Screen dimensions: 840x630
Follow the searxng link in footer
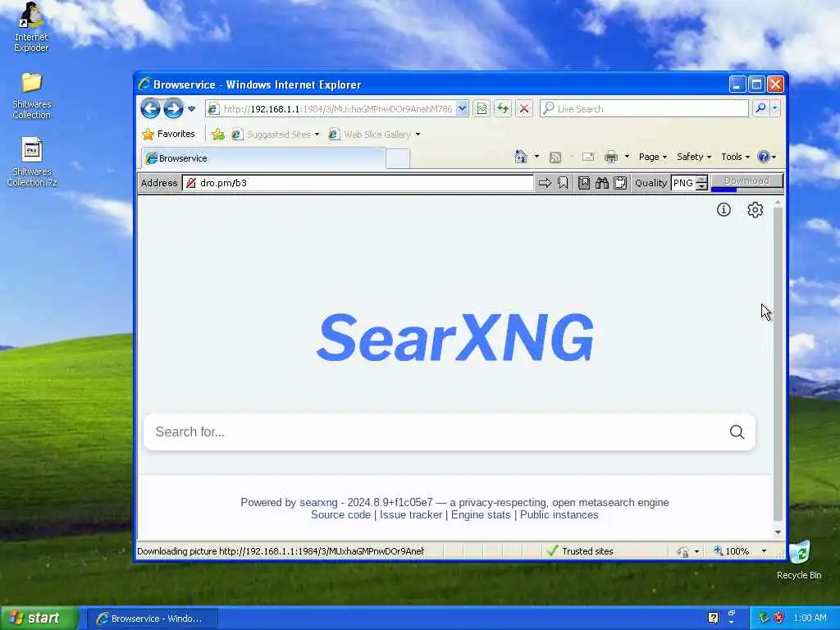tap(318, 503)
